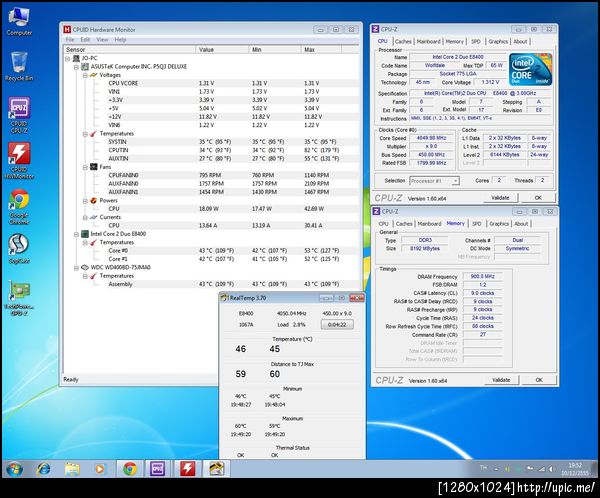The height and width of the screenshot is (498, 600).
Task: Open the Computer desktop icon
Action: (x=19, y=21)
